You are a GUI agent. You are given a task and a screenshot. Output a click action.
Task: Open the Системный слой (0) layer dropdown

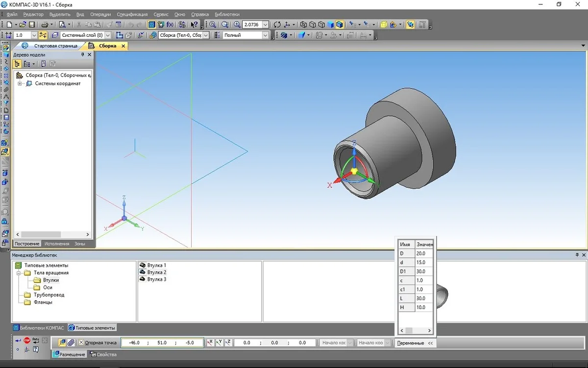[107, 35]
